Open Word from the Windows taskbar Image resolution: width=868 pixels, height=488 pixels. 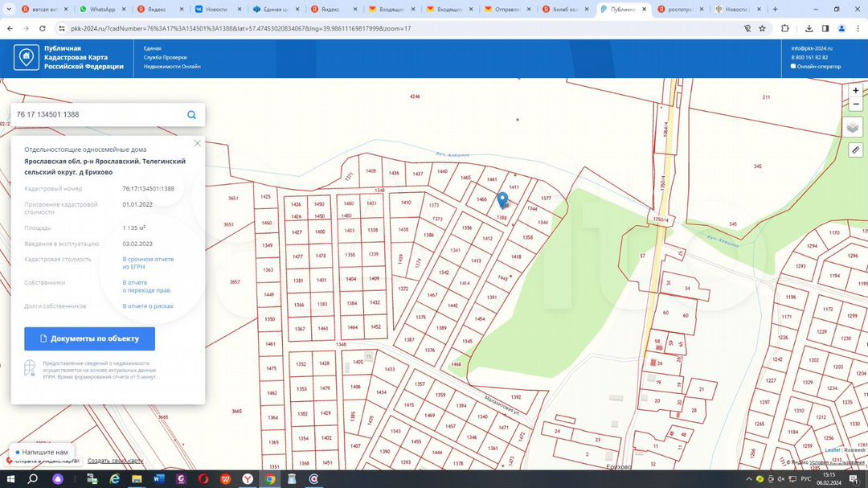click(x=159, y=479)
